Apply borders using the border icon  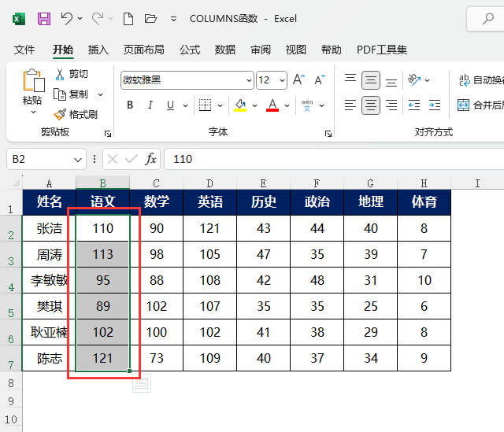205,105
